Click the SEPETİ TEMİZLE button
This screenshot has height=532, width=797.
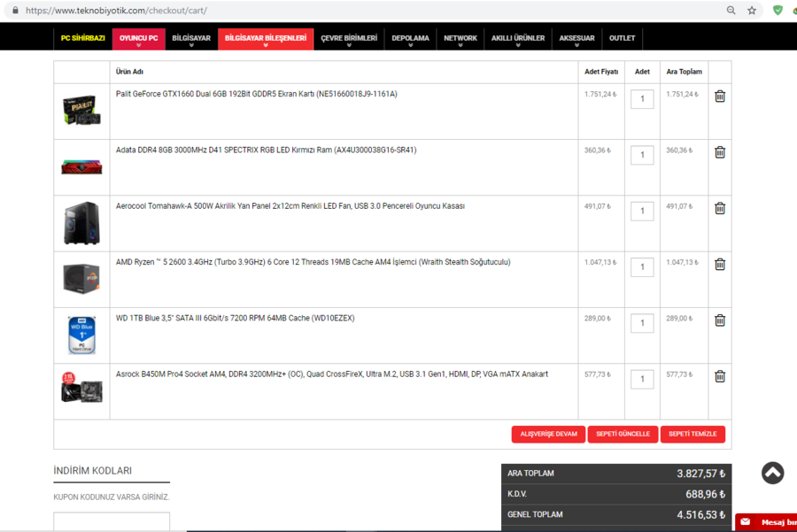[693, 434]
